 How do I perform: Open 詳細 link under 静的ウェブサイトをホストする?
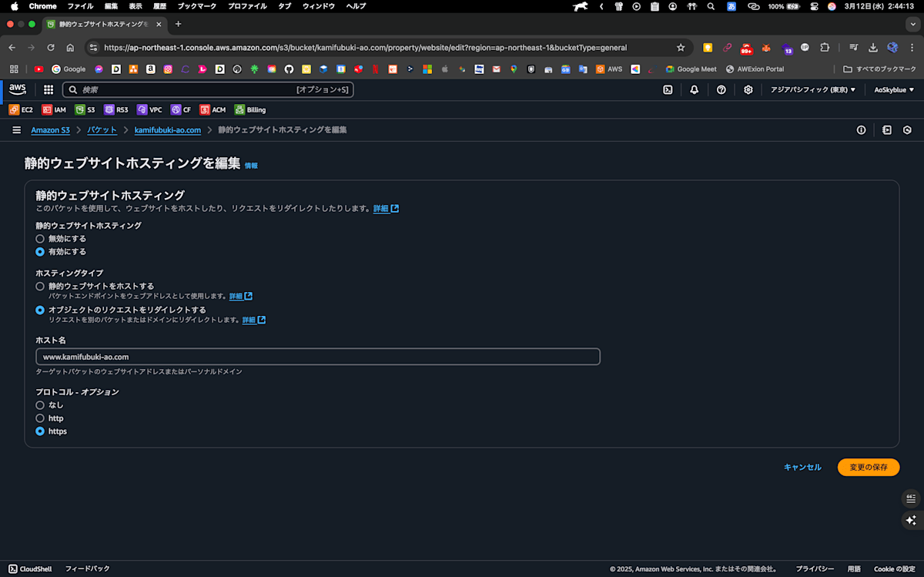tap(240, 297)
